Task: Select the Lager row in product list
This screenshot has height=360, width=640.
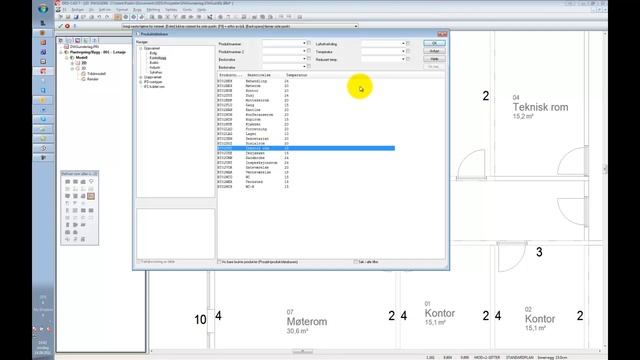Action: (x=306, y=134)
